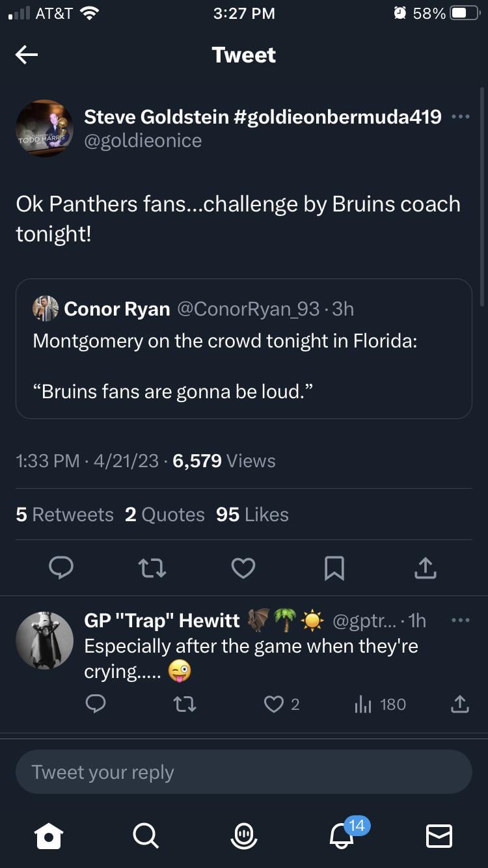Reply to GP Trap Hewitt's comment
This screenshot has height=868, width=488.
point(96,704)
